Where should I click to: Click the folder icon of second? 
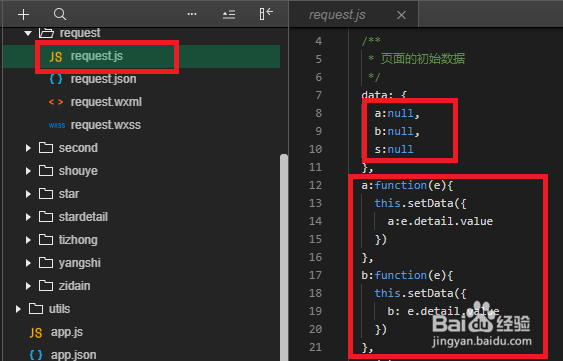[x=46, y=148]
